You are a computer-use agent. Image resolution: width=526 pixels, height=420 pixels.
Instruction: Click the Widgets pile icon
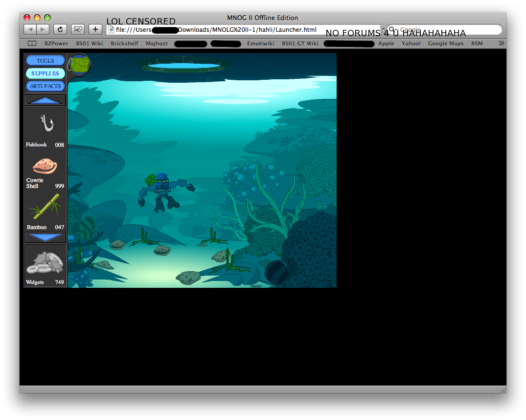point(45,262)
